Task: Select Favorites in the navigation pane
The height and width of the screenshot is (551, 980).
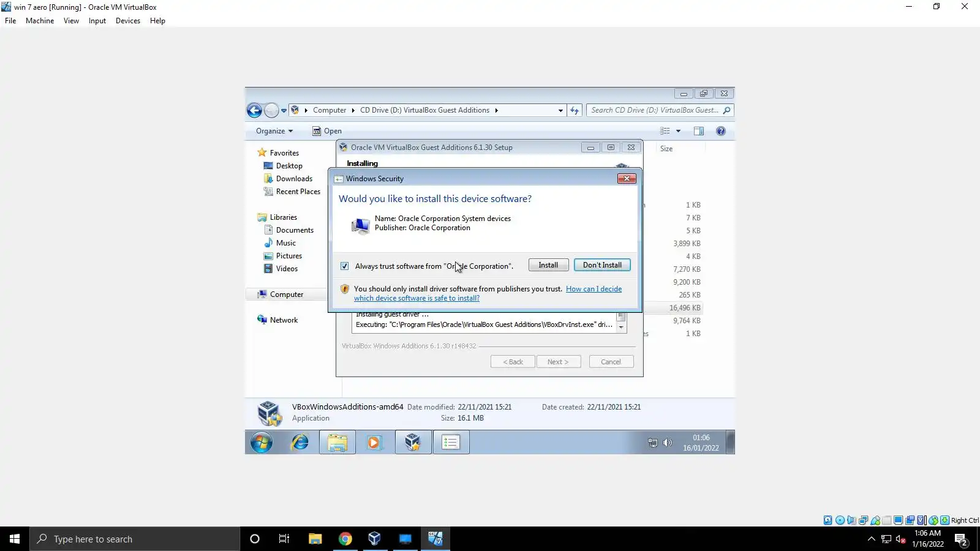Action: pyautogui.click(x=278, y=153)
